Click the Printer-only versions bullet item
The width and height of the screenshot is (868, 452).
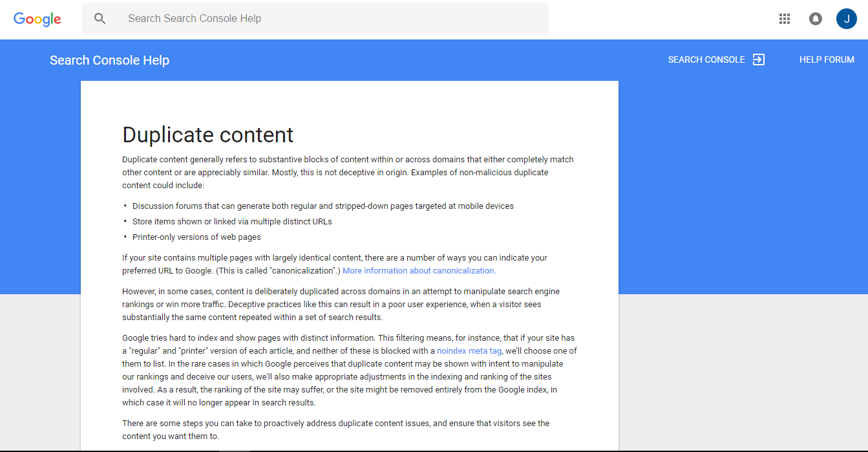coord(196,237)
